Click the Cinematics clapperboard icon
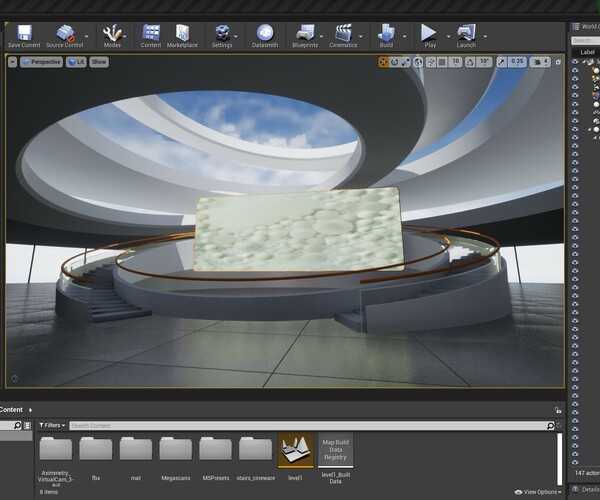600x500 pixels. [345, 34]
